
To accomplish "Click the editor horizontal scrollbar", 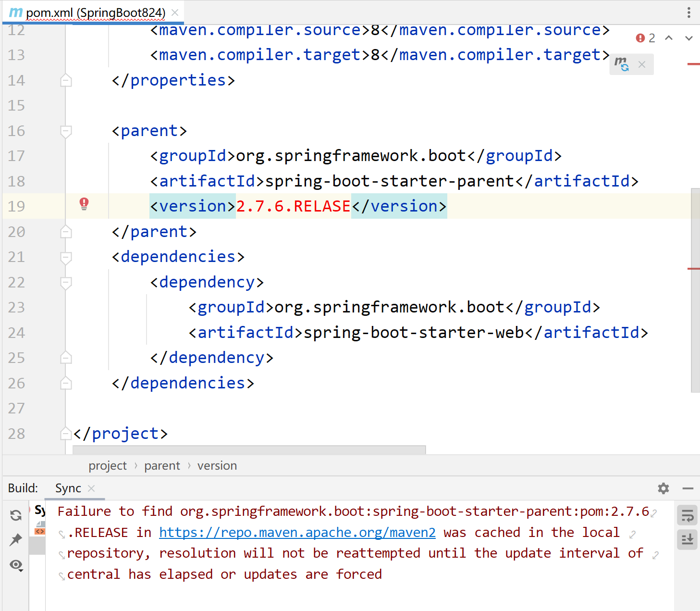I will (x=249, y=450).
